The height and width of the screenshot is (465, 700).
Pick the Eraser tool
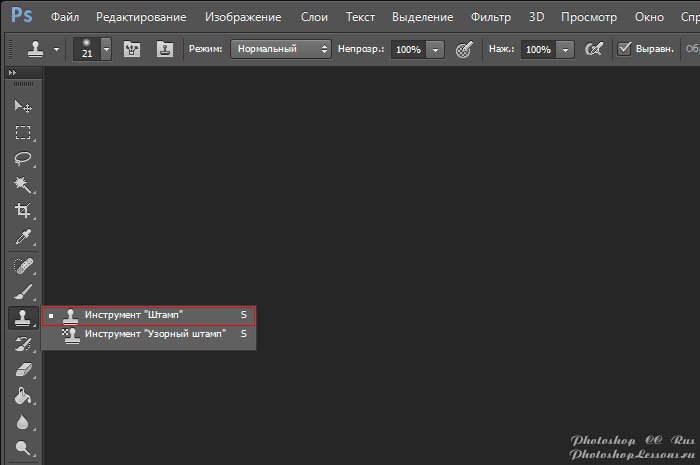(x=22, y=370)
